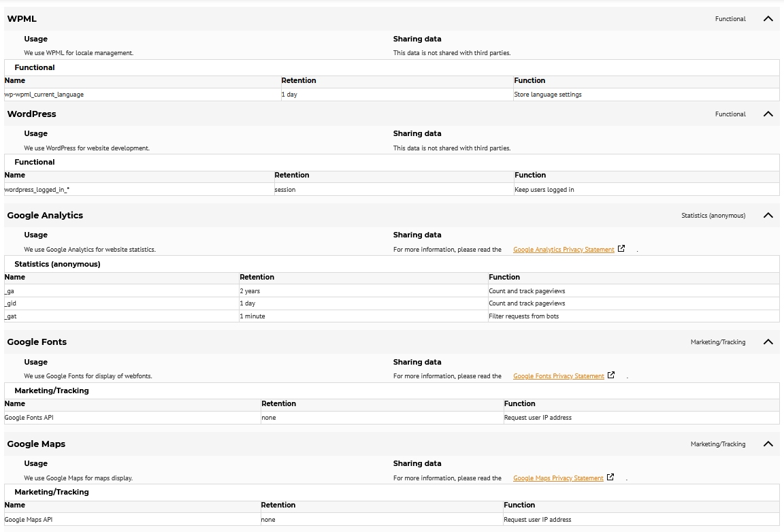Click 'We use WPML for locale management.' text

coord(78,53)
